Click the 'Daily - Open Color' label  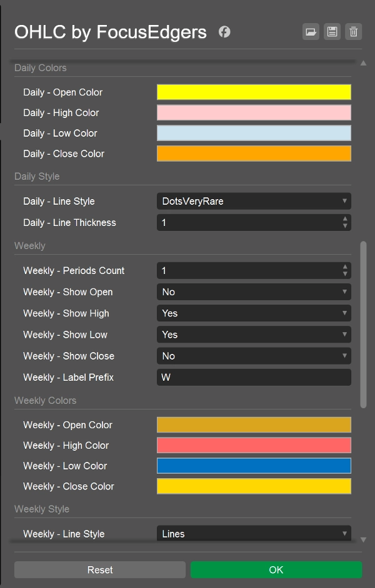pos(62,92)
